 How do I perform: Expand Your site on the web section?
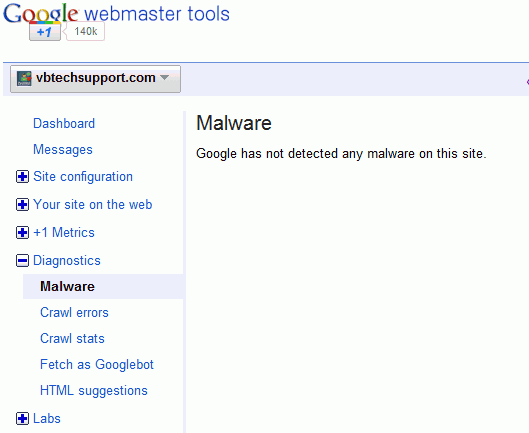pos(22,205)
